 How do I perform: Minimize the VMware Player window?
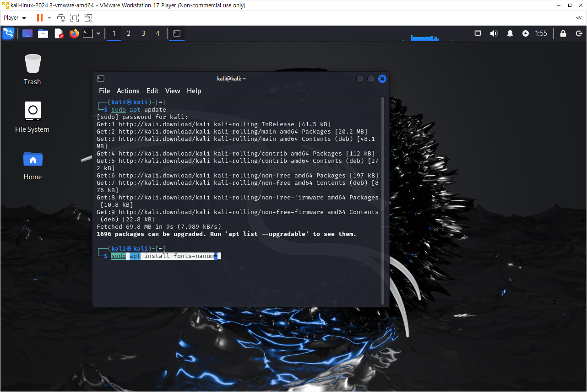tap(559, 5)
